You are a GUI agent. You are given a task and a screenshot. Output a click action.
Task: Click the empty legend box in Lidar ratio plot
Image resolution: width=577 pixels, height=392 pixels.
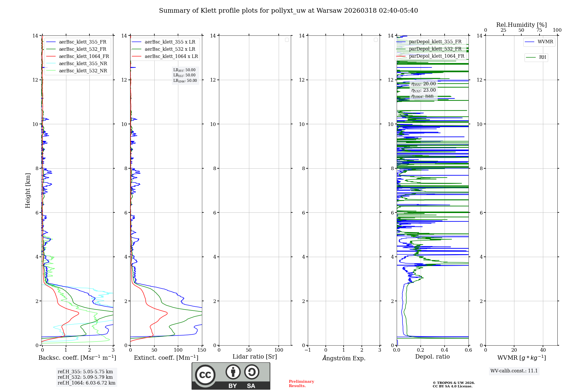(287, 40)
